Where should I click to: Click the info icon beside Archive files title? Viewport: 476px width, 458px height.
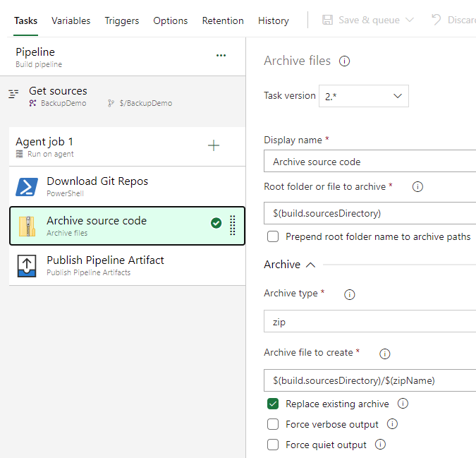pos(345,61)
